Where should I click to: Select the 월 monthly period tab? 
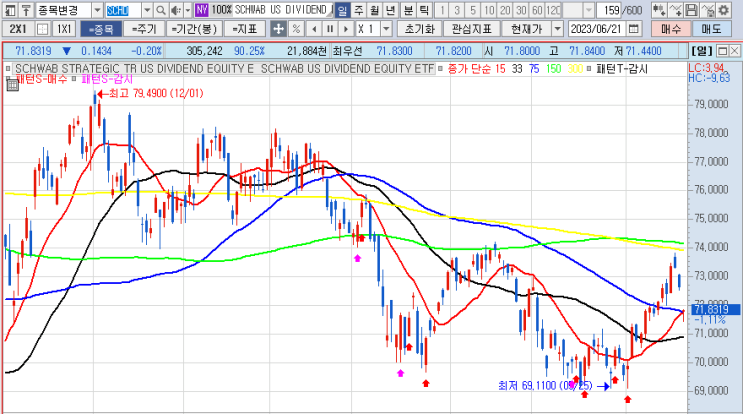[374, 10]
